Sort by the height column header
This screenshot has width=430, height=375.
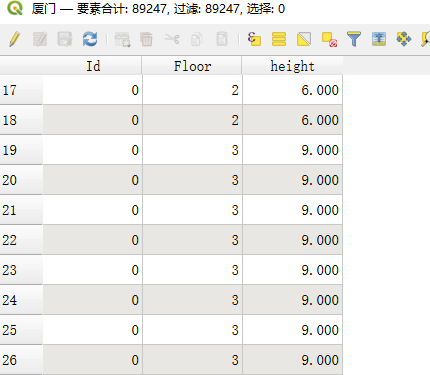click(x=292, y=66)
